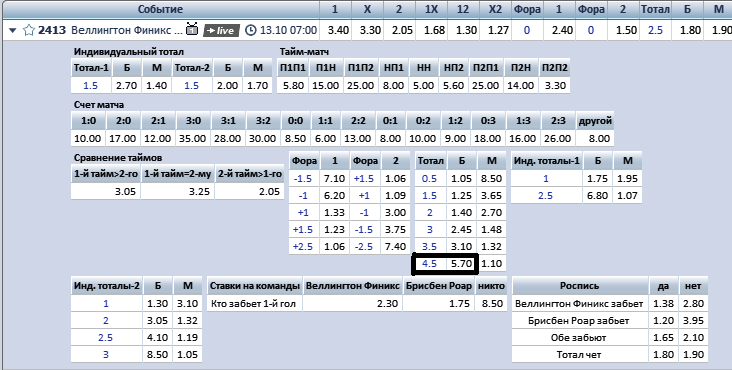Choose total 4.5 over odds 5.70
The width and height of the screenshot is (732, 370).
(x=462, y=264)
